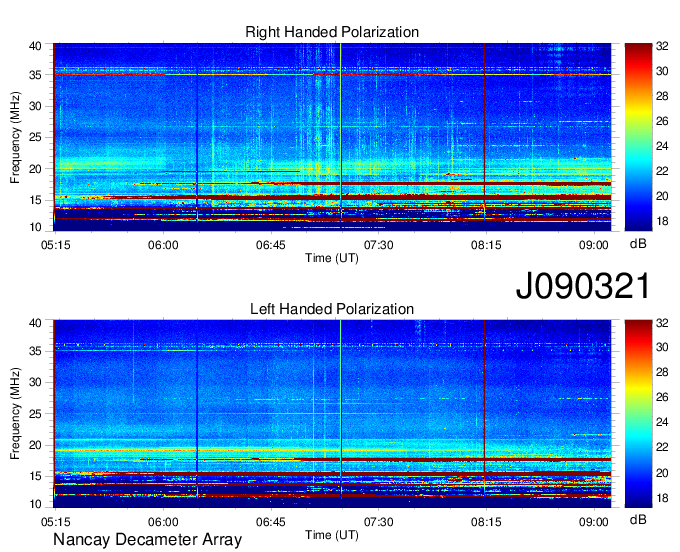Click the 05:15 time tick on Right Handed plot
This screenshot has height=552, width=680.
coord(56,245)
